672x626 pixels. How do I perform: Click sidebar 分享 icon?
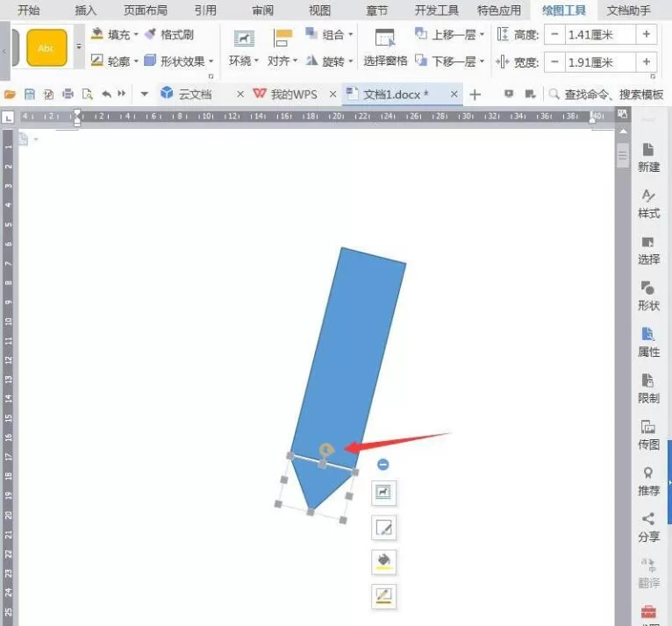click(x=648, y=528)
